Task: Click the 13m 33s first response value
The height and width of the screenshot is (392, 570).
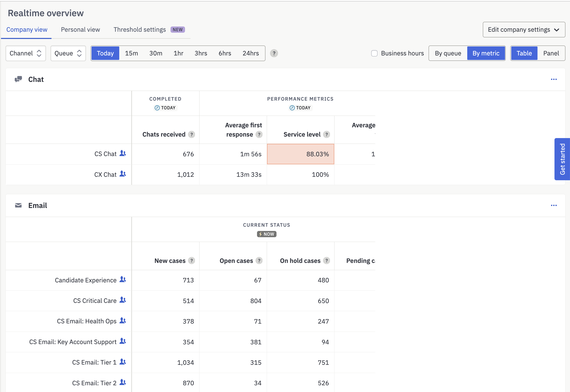Action: (x=249, y=175)
